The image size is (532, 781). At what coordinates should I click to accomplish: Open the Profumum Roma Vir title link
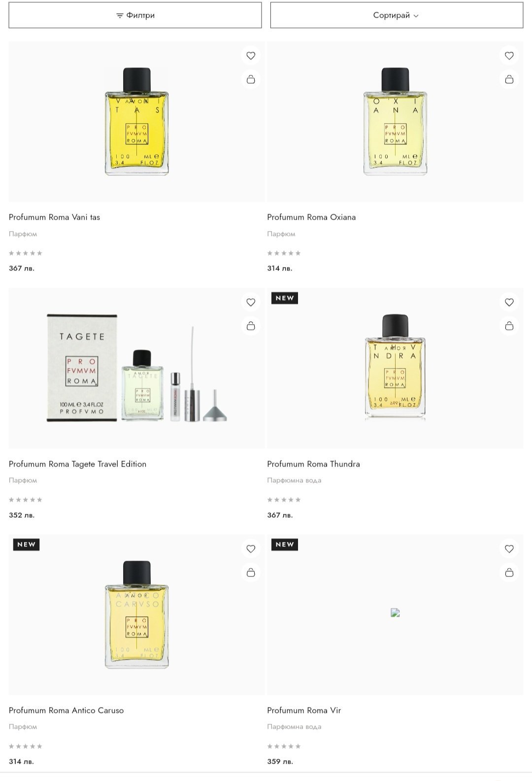click(x=304, y=711)
